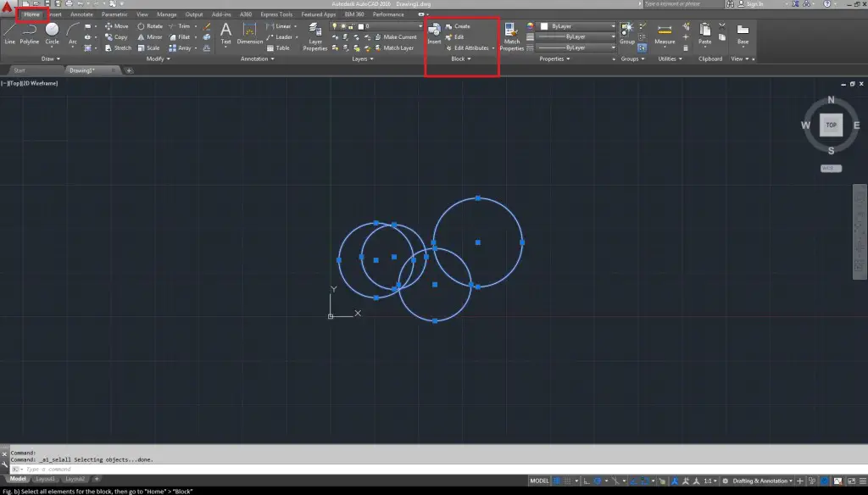The width and height of the screenshot is (868, 495).
Task: Open the 1:1 annotation scale dropdown
Action: tap(709, 481)
